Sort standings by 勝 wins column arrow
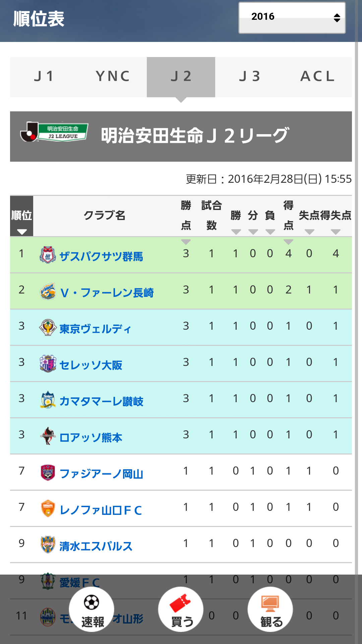362x644 pixels. (x=236, y=231)
